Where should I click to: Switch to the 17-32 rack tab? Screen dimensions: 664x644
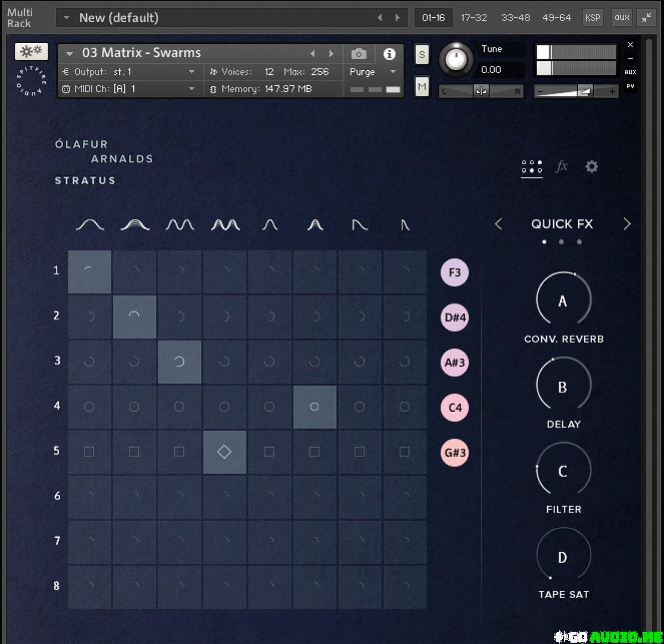pyautogui.click(x=474, y=18)
